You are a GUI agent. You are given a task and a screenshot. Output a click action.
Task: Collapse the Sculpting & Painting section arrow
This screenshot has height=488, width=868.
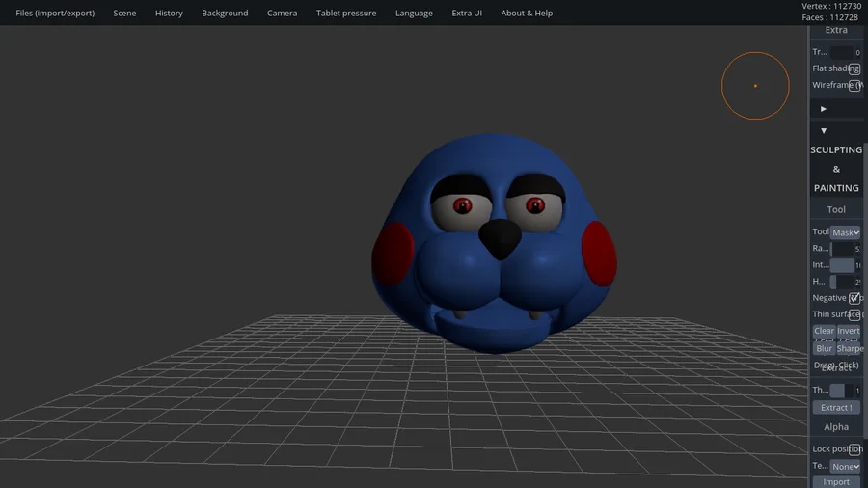[x=824, y=131]
